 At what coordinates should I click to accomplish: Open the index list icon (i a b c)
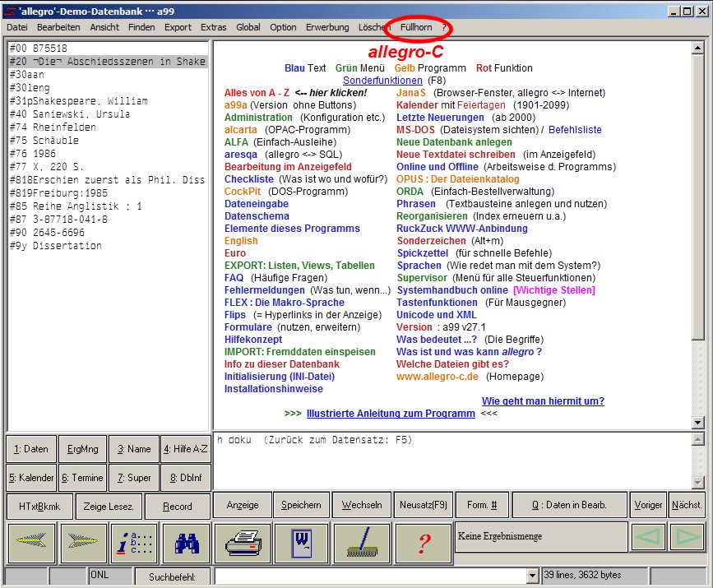(x=135, y=542)
